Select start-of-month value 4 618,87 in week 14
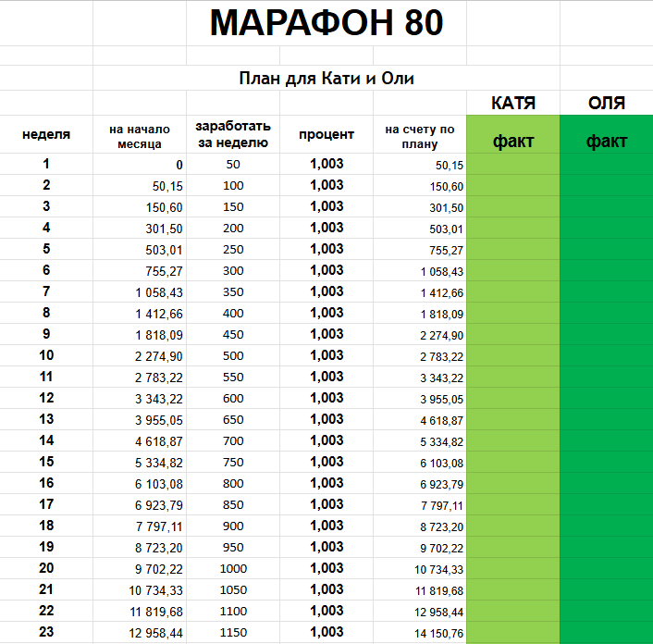Viewport: 653px width, 644px height. coord(140,440)
